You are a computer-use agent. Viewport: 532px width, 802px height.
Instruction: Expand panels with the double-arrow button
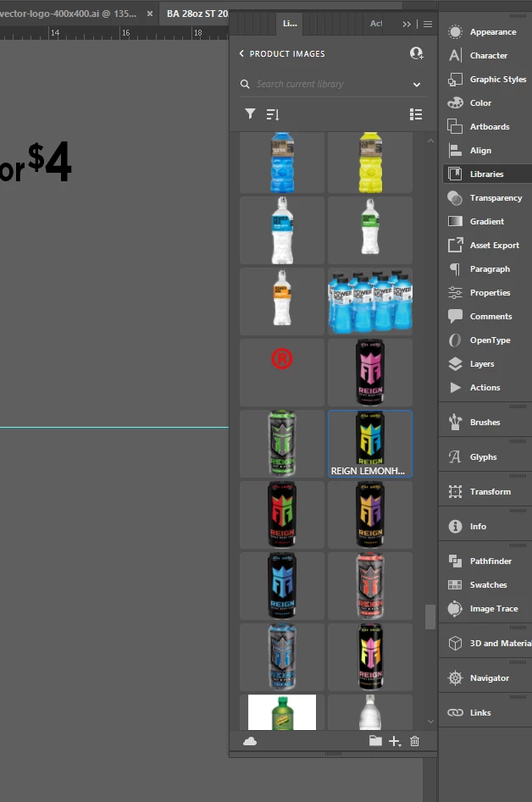(407, 24)
